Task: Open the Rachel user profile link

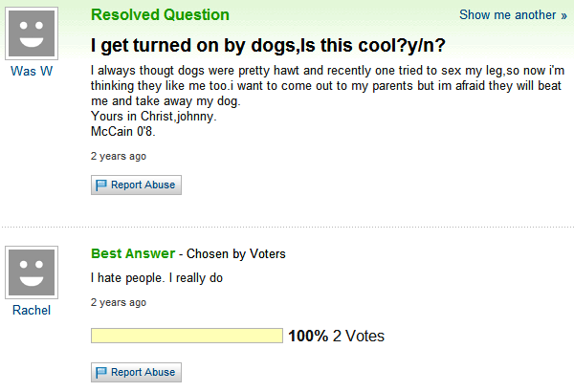Action: (32, 310)
